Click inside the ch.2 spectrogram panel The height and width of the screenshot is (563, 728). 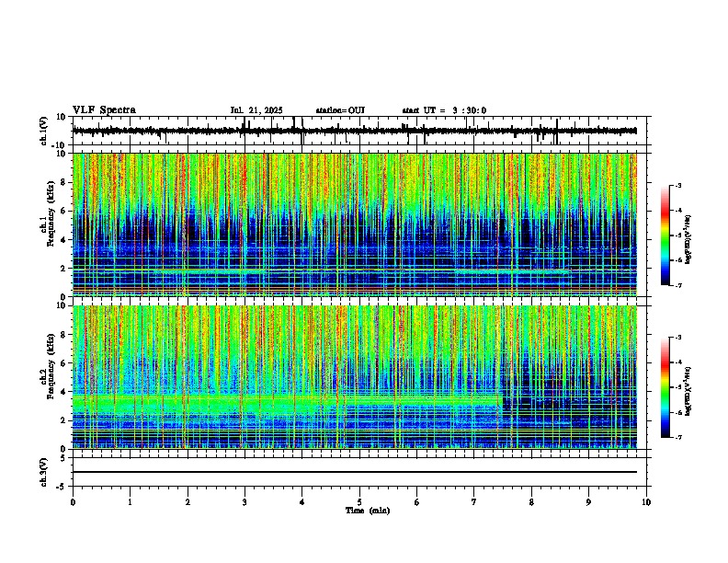pos(355,377)
